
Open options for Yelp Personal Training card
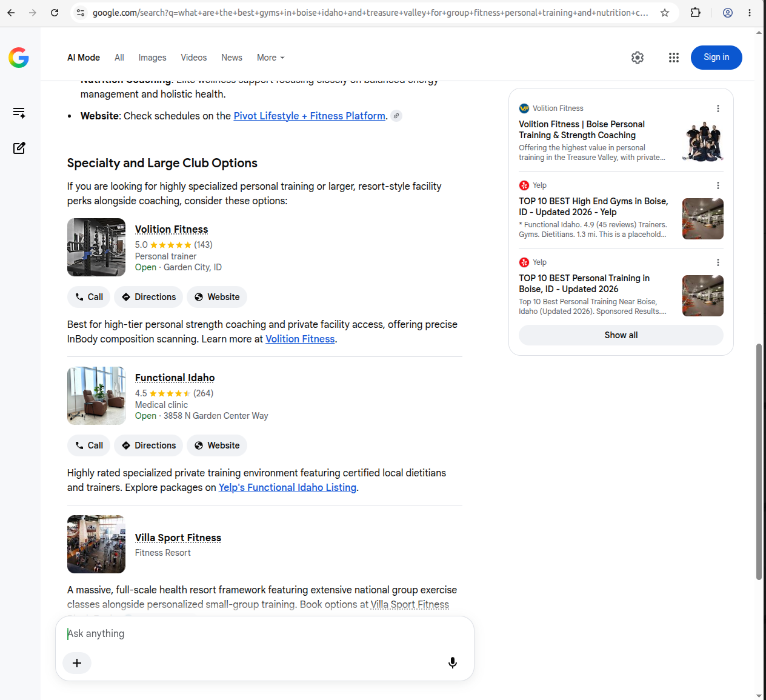(718, 262)
